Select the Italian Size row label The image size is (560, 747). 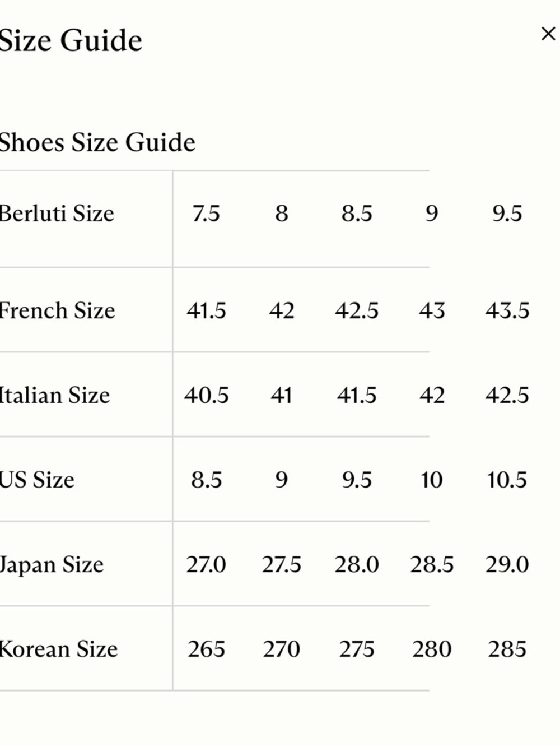[x=55, y=395]
